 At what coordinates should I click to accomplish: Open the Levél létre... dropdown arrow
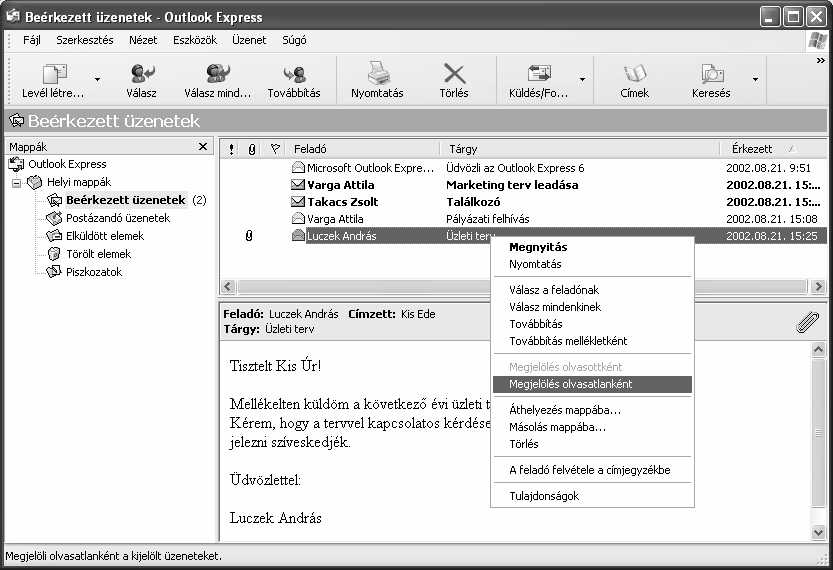point(97,80)
